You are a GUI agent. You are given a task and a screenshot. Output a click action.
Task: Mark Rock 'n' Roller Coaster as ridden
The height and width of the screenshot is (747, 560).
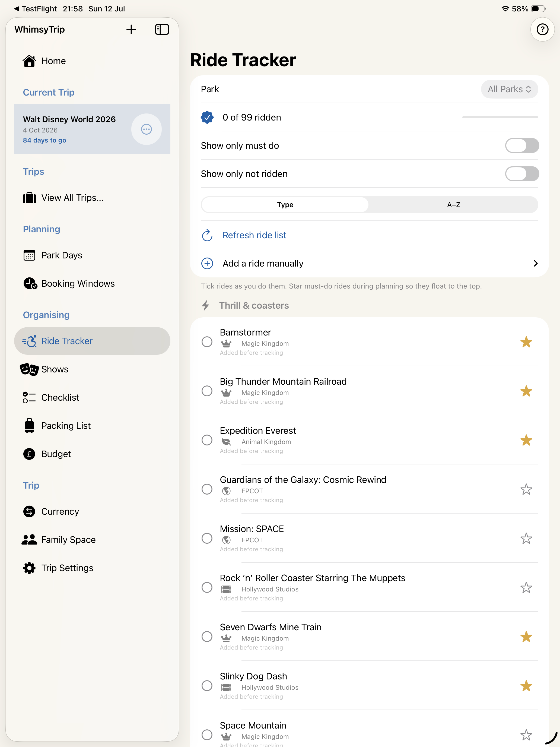[207, 588]
